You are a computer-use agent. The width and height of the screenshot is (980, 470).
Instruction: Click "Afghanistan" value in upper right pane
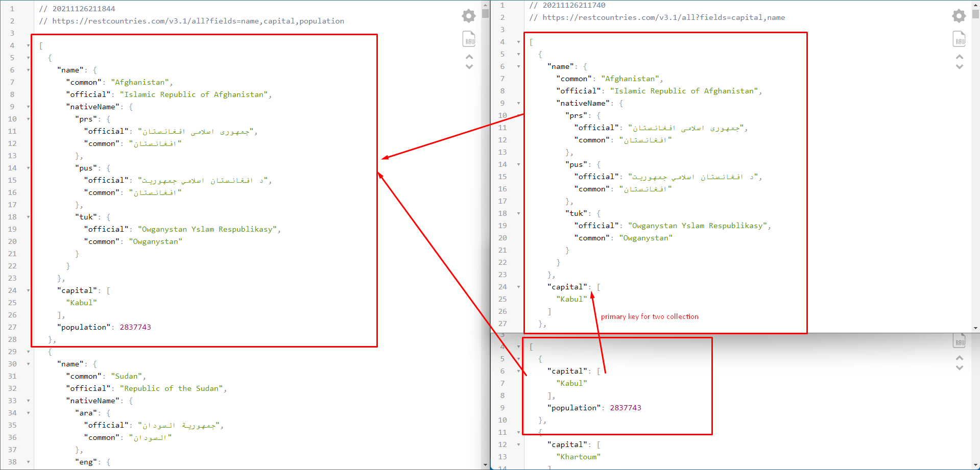[x=630, y=79]
